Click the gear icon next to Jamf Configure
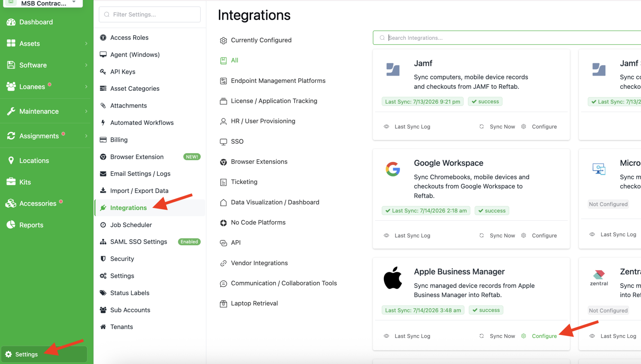 (x=524, y=126)
